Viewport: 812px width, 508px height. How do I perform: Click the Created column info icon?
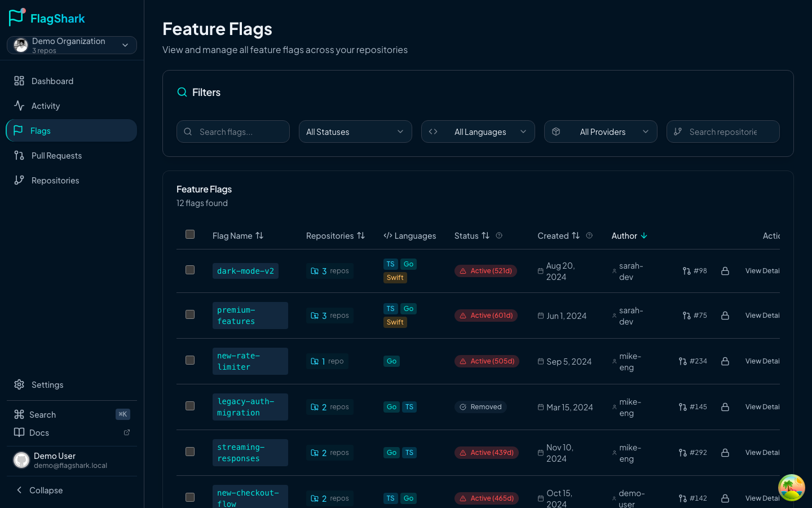point(589,235)
